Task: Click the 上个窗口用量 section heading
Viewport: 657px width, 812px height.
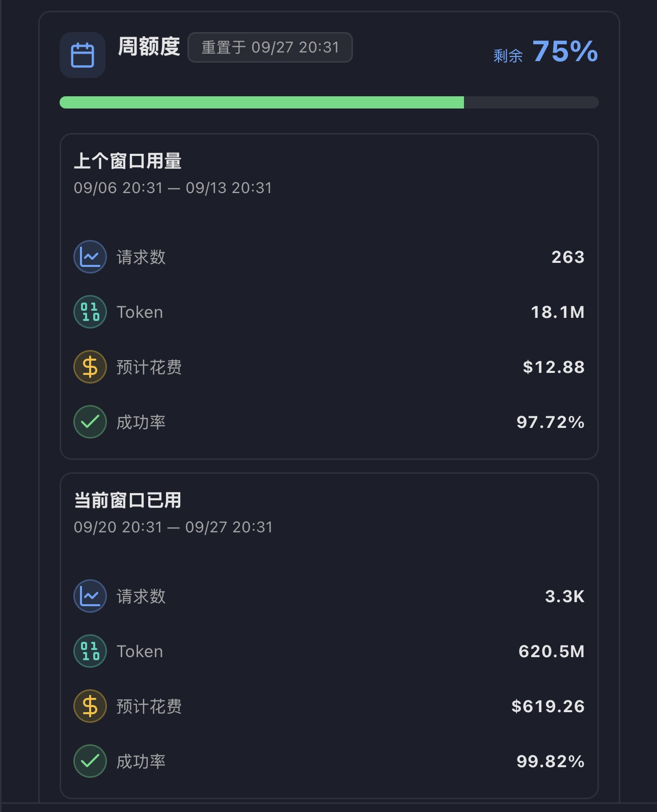Action: 128,161
